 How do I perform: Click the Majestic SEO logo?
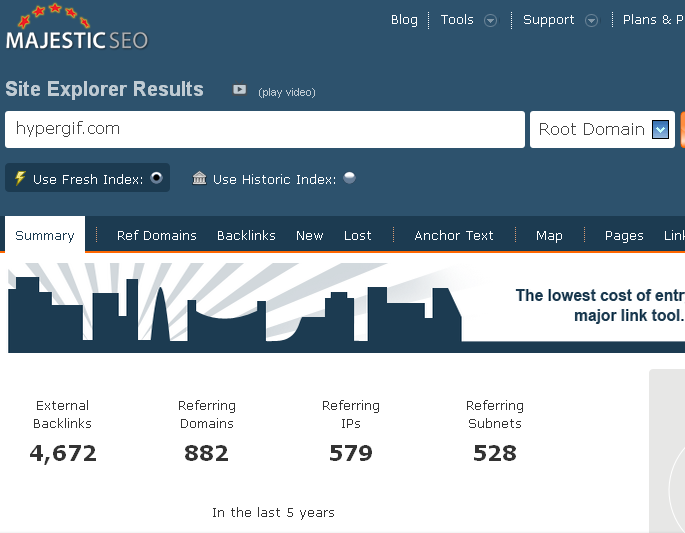(x=77, y=27)
